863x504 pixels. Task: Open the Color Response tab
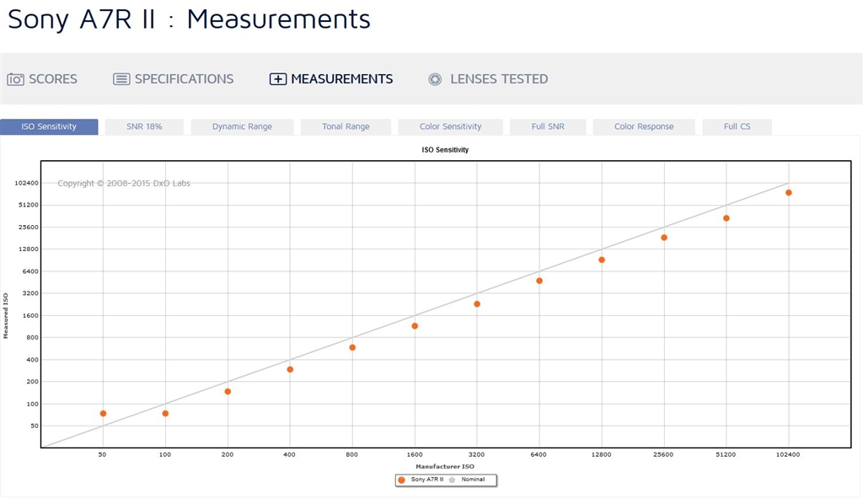coord(644,126)
